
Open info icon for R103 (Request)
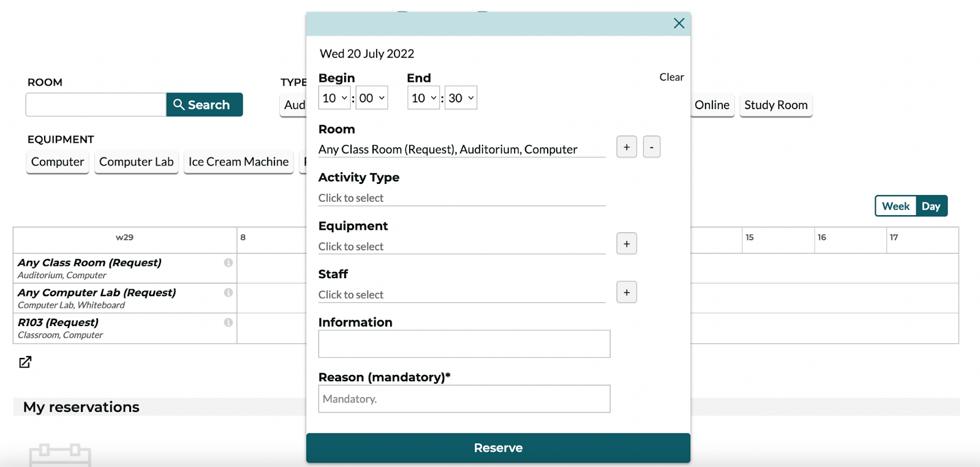[x=228, y=322]
